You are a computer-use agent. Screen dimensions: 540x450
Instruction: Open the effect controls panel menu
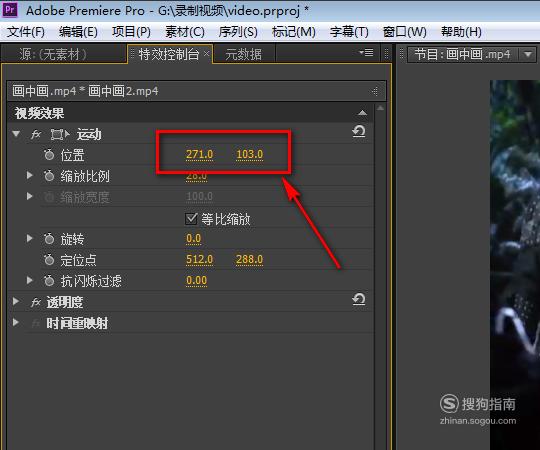click(x=366, y=53)
